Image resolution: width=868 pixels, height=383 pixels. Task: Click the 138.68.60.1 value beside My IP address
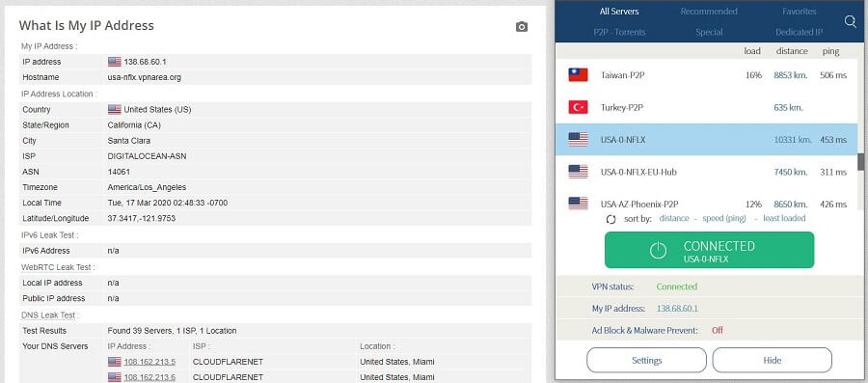[677, 309]
